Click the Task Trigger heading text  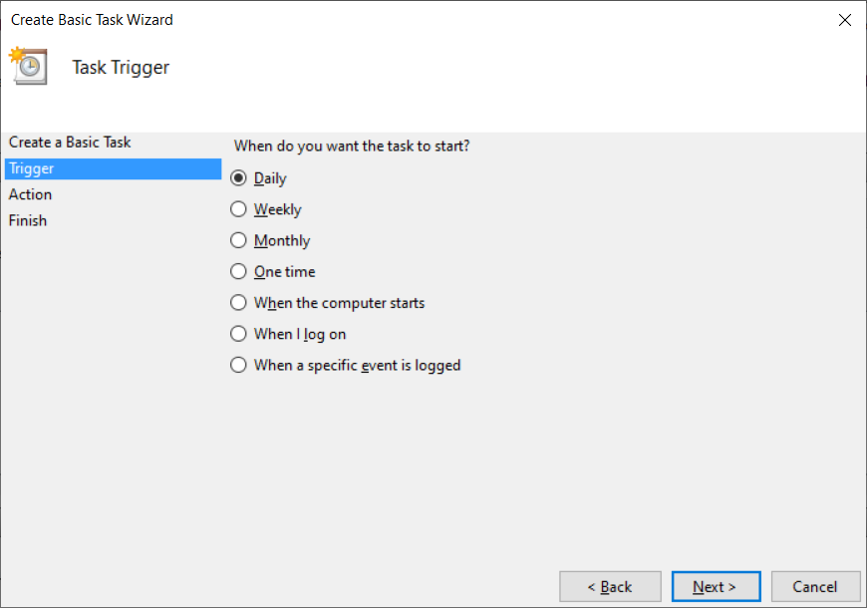[x=121, y=68]
